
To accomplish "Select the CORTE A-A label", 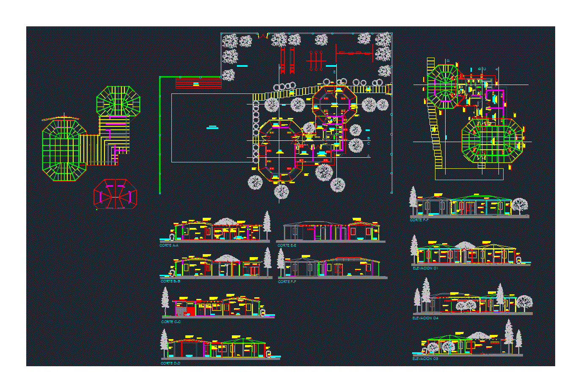I will [169, 245].
